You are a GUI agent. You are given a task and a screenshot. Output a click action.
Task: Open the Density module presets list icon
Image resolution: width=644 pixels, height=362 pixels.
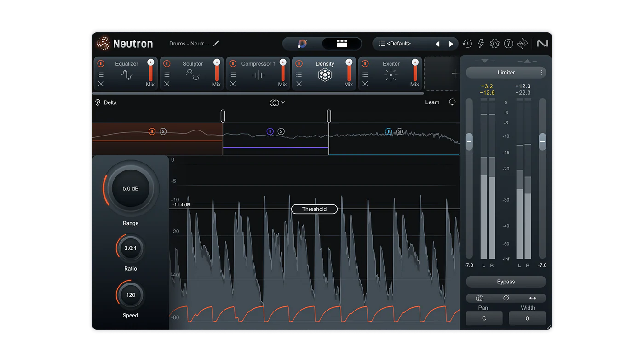pyautogui.click(x=299, y=74)
